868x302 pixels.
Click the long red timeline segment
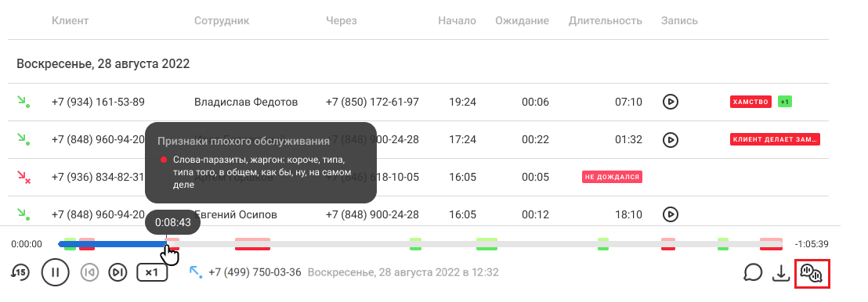pyautogui.click(x=252, y=244)
